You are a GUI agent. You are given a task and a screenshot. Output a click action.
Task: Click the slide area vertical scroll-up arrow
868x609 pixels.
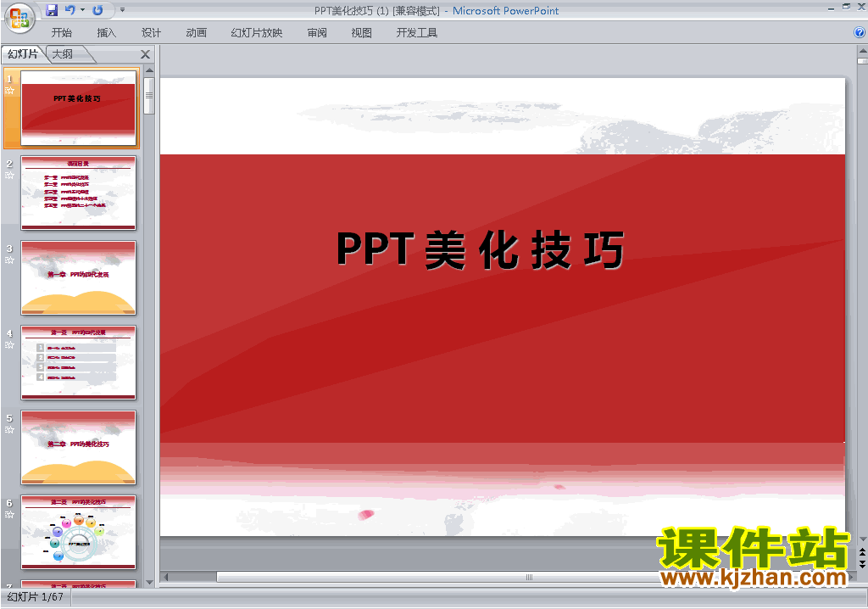coord(862,50)
